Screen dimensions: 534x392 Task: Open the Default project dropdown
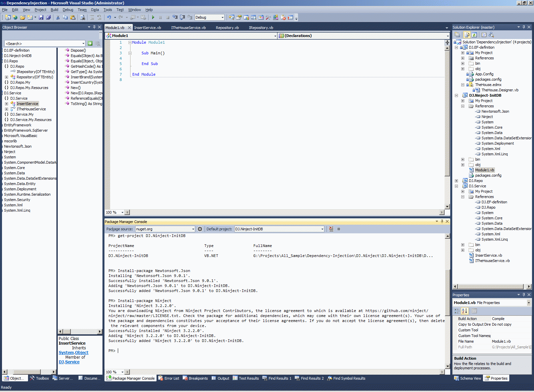(322, 229)
